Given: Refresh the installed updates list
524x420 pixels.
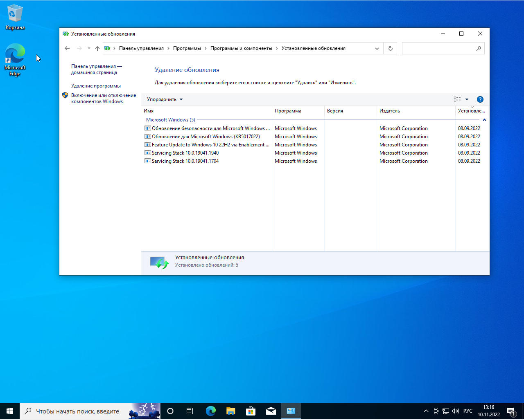Looking at the screenshot, I should coord(391,48).
